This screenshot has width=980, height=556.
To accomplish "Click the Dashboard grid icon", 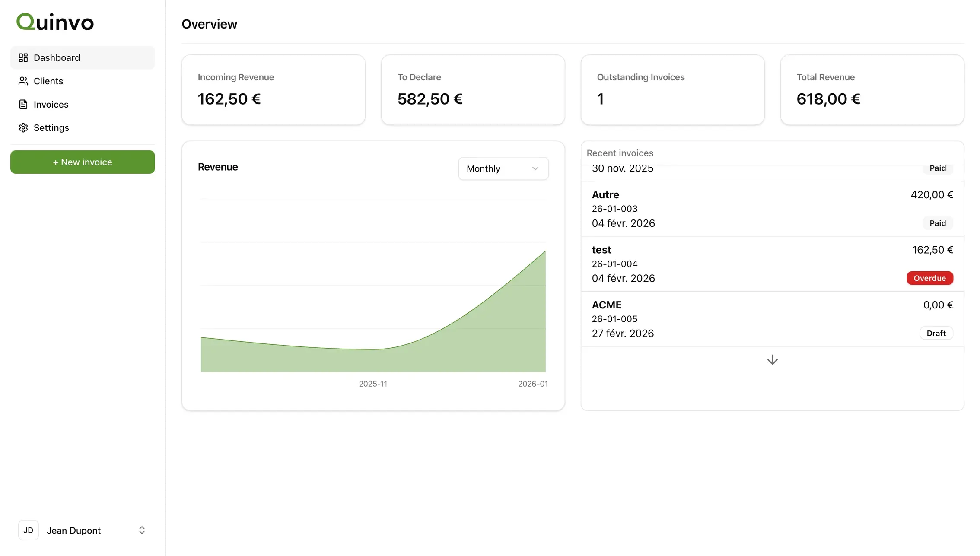I will (x=23, y=57).
